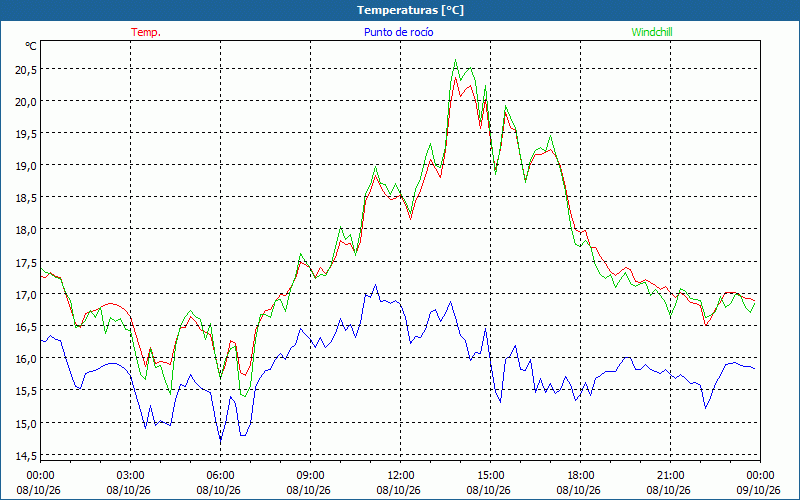
Task: Click the 18,5 value on the y-axis
Action: click(x=26, y=198)
